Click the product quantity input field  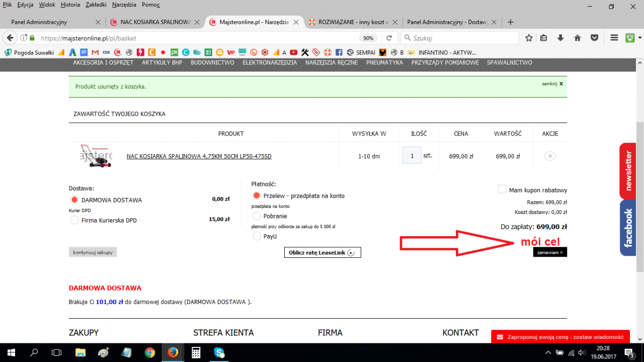pos(412,156)
